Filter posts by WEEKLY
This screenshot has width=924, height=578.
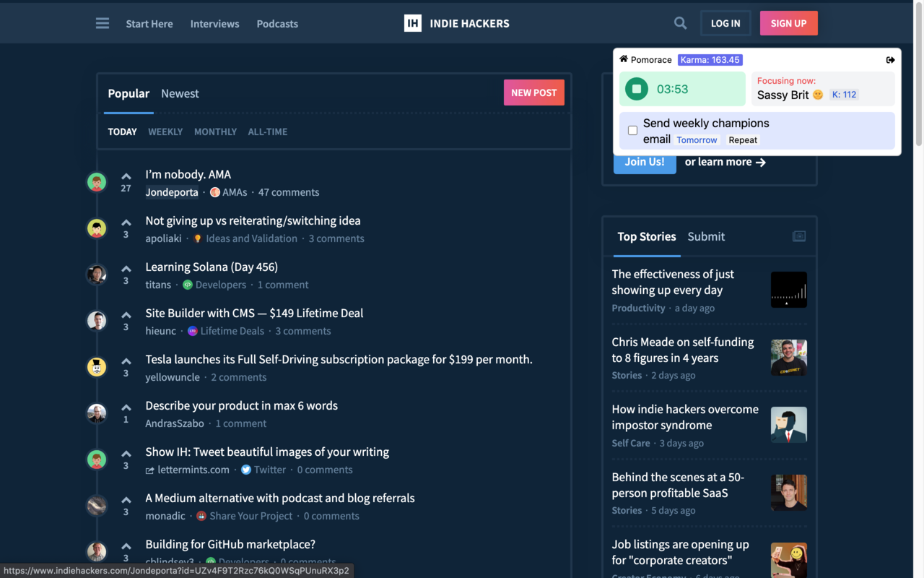tap(165, 131)
